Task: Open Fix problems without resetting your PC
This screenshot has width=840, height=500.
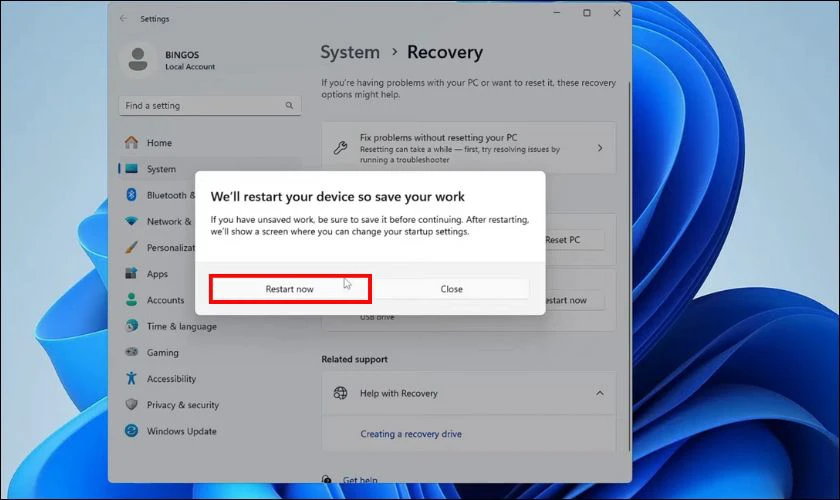Action: [469, 148]
